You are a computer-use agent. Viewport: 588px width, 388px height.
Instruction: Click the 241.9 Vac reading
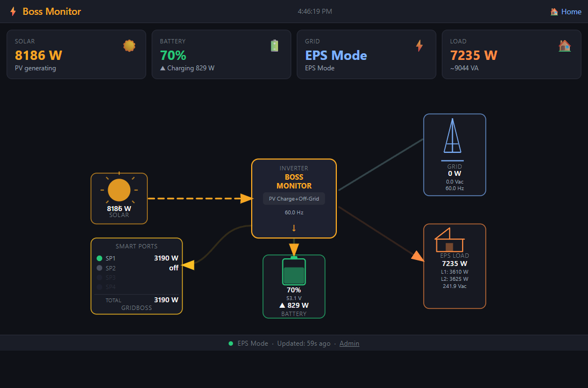tap(454, 286)
